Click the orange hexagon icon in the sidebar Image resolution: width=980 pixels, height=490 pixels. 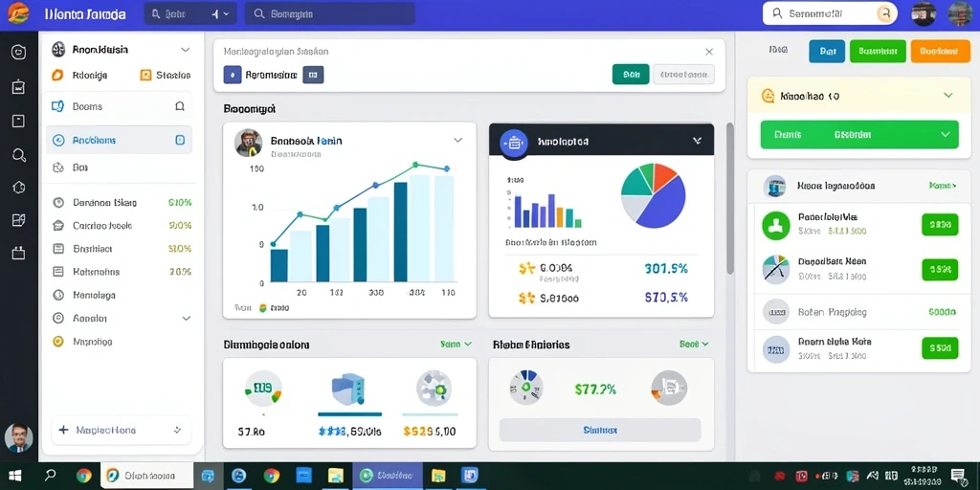tap(56, 75)
